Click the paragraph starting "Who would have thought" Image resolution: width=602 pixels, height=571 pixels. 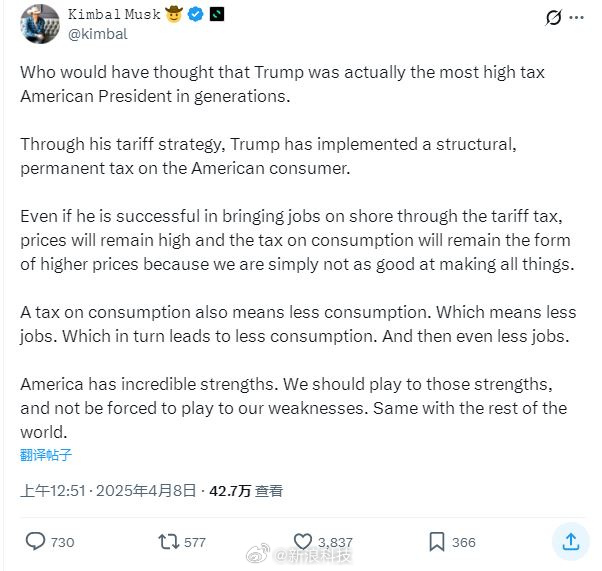[x=282, y=83]
